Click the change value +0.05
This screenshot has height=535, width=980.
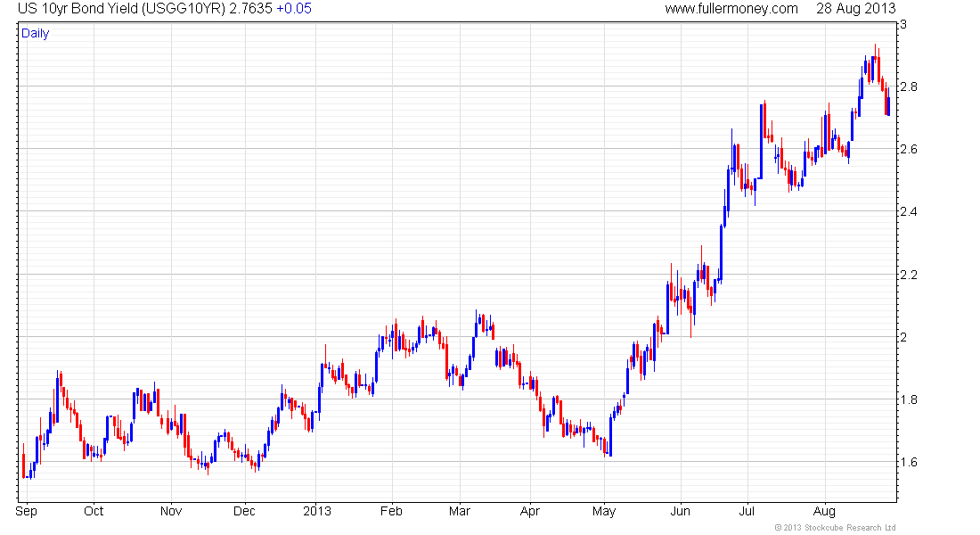click(294, 9)
